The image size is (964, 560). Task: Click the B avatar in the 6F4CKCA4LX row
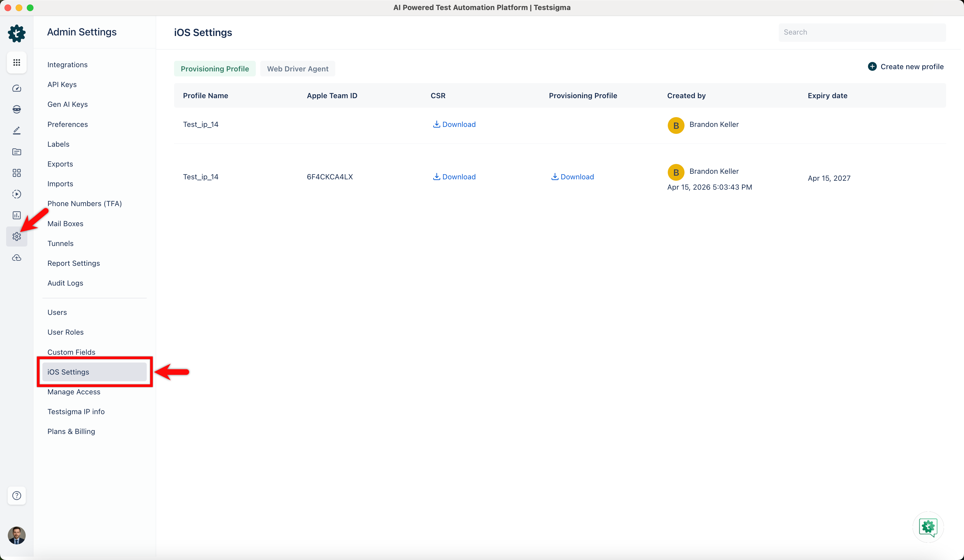tap(676, 173)
